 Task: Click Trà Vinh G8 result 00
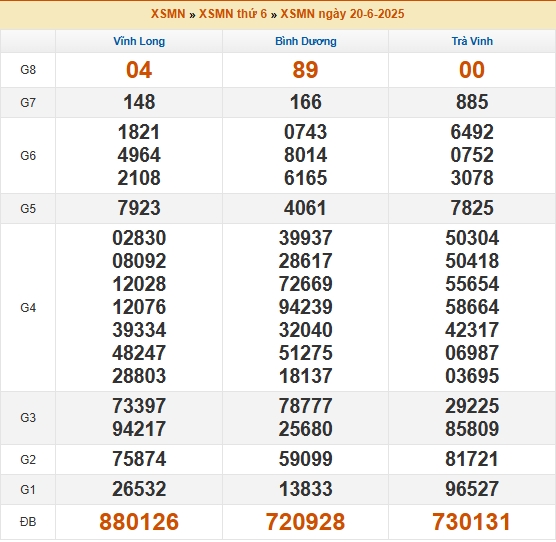pyautogui.click(x=472, y=69)
